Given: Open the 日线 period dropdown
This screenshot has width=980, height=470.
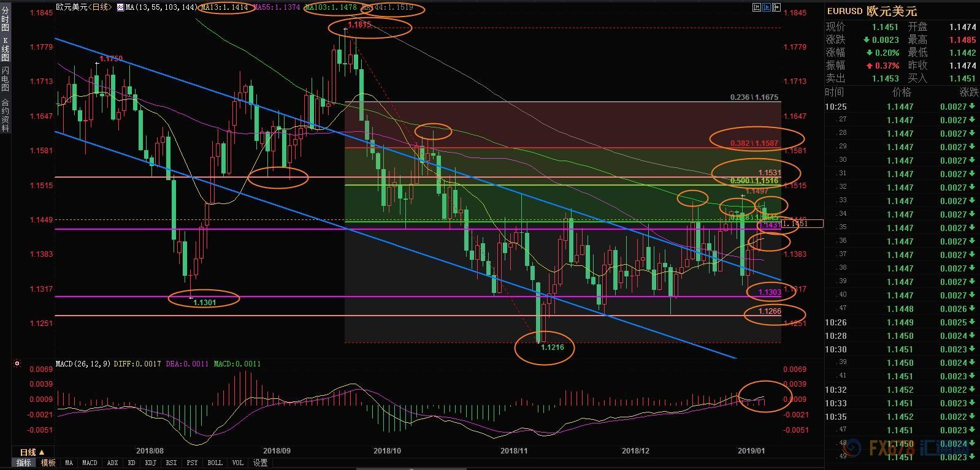Looking at the screenshot, I should (x=33, y=452).
